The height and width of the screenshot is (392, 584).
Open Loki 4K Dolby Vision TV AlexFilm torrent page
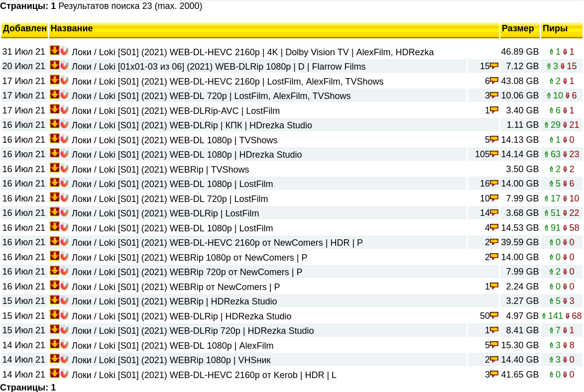pos(252,52)
